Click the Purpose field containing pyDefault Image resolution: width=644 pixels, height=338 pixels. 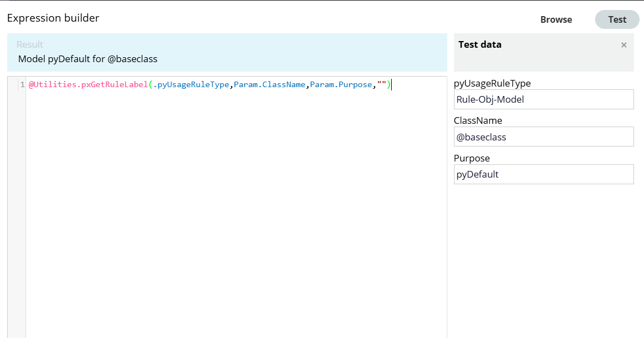[x=543, y=174]
